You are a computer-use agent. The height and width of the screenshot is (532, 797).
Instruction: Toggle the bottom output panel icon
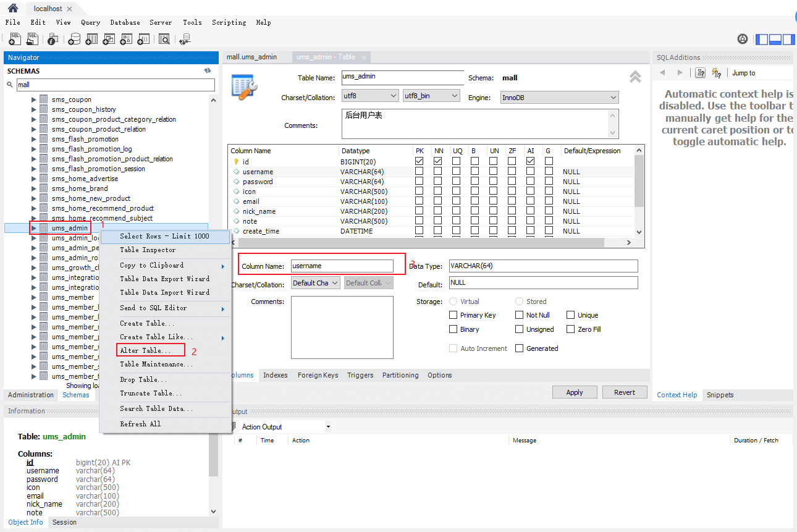(x=775, y=39)
